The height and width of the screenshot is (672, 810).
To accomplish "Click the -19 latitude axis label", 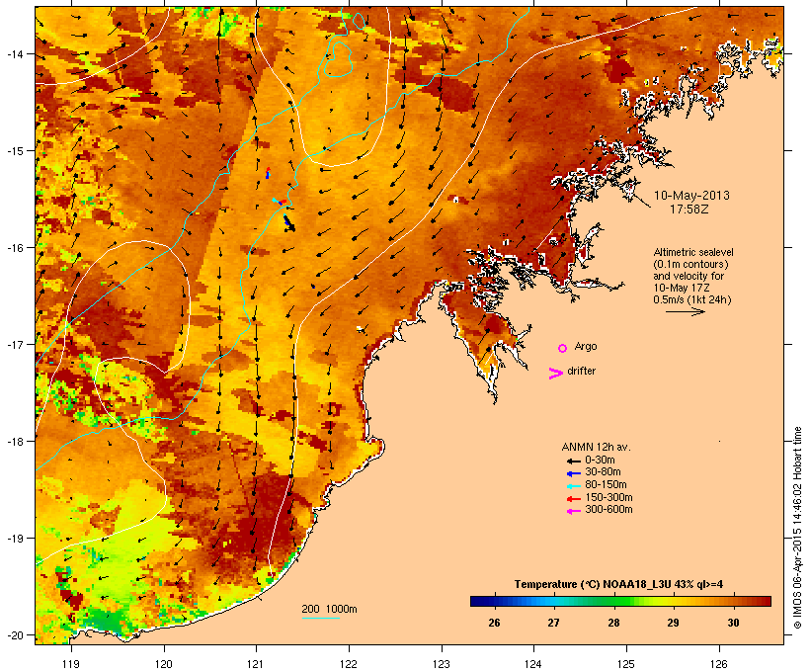I will 14,539.
